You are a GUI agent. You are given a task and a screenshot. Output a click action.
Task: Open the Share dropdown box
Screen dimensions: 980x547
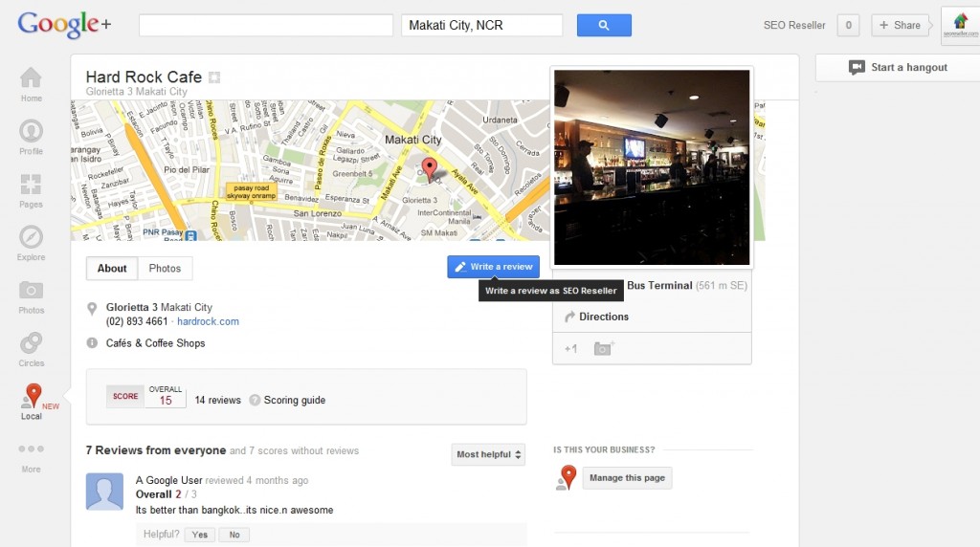pyautogui.click(x=900, y=25)
